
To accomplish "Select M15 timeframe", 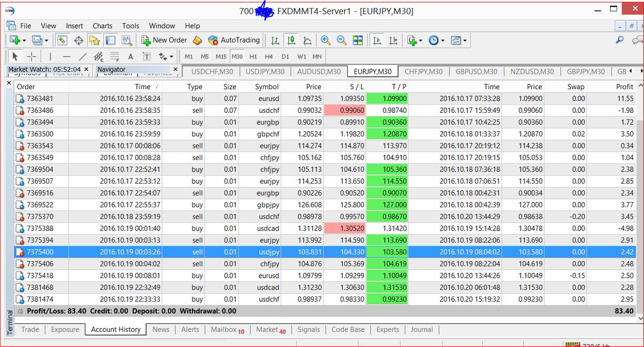I will [221, 56].
